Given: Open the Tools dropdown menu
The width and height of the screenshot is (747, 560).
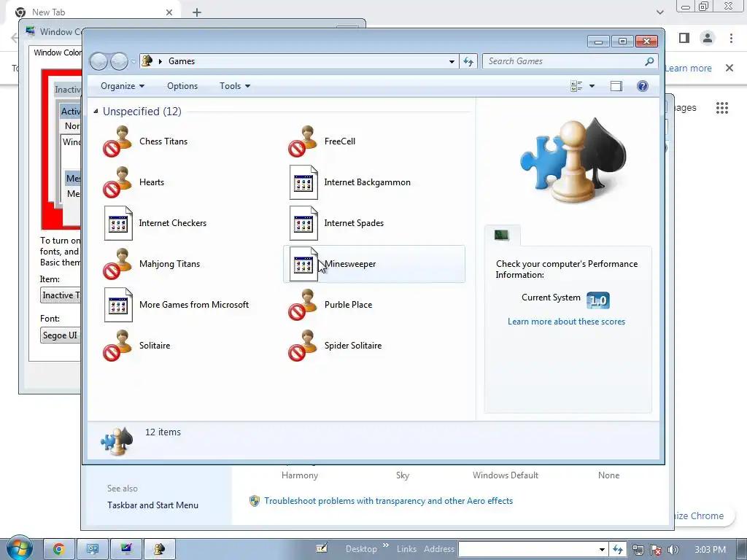Looking at the screenshot, I should tap(234, 86).
